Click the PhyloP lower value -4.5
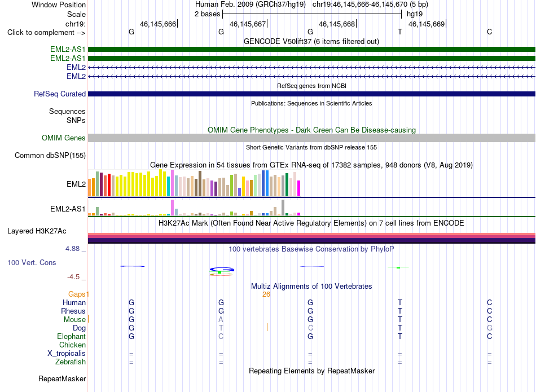Screen dimensions: 536x392 click(x=73, y=277)
